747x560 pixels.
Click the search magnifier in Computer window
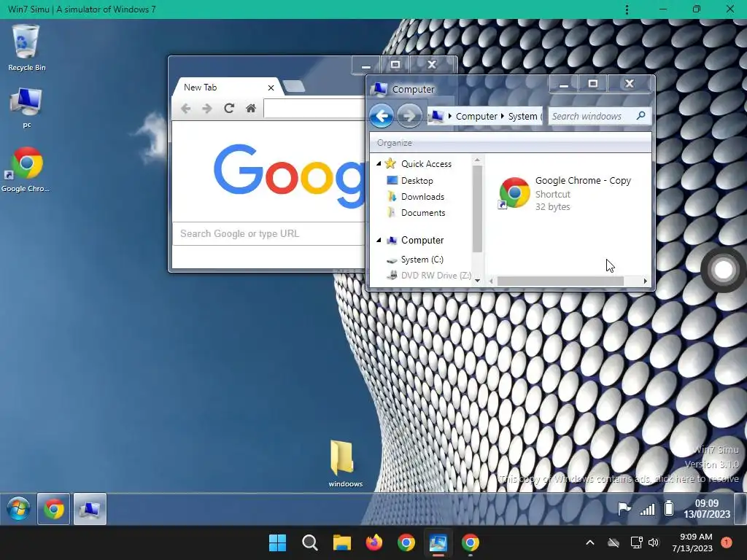tap(641, 116)
